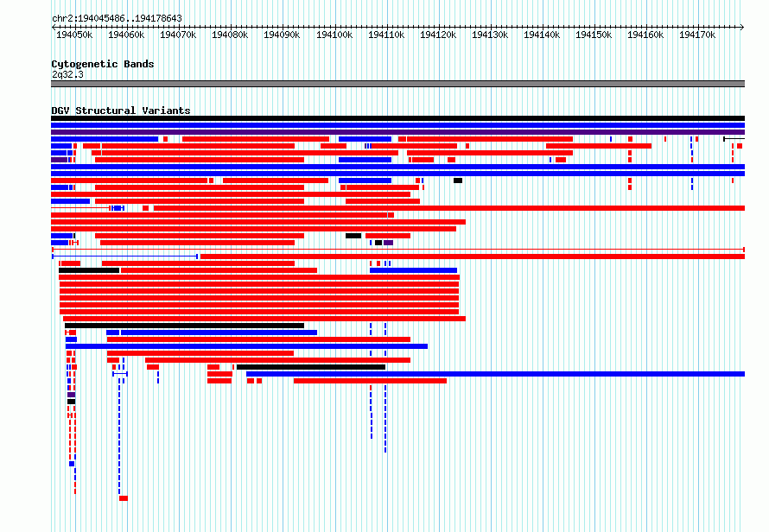769x532 pixels.
Task: Select the 194080k ruler position label
Action: click(230, 35)
